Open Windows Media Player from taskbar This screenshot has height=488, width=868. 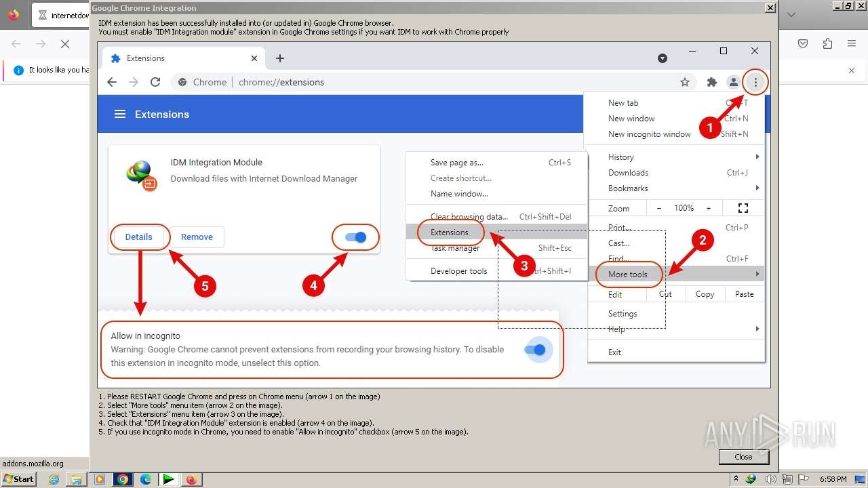100,479
